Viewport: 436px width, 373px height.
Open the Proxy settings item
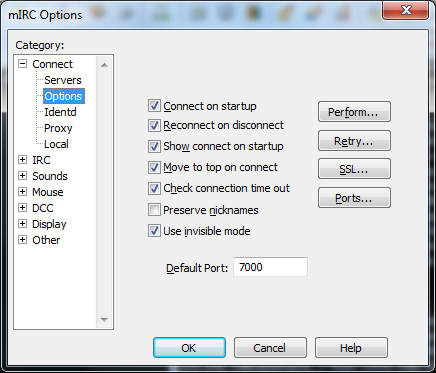coord(58,128)
